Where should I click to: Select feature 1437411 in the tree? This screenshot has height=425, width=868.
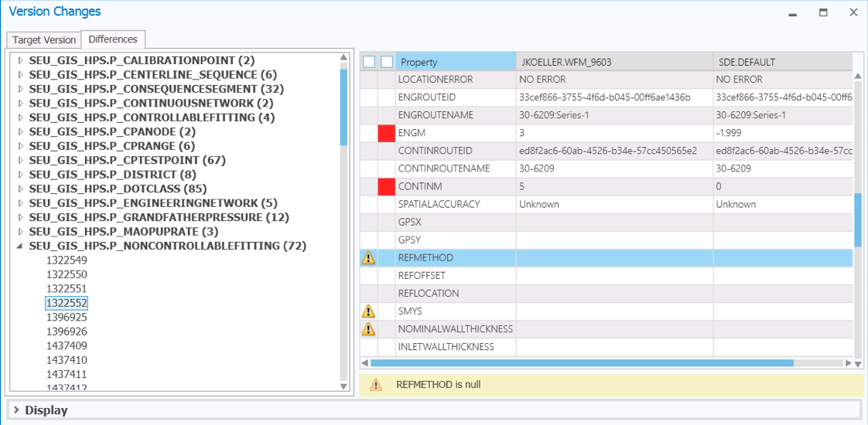[x=67, y=375]
